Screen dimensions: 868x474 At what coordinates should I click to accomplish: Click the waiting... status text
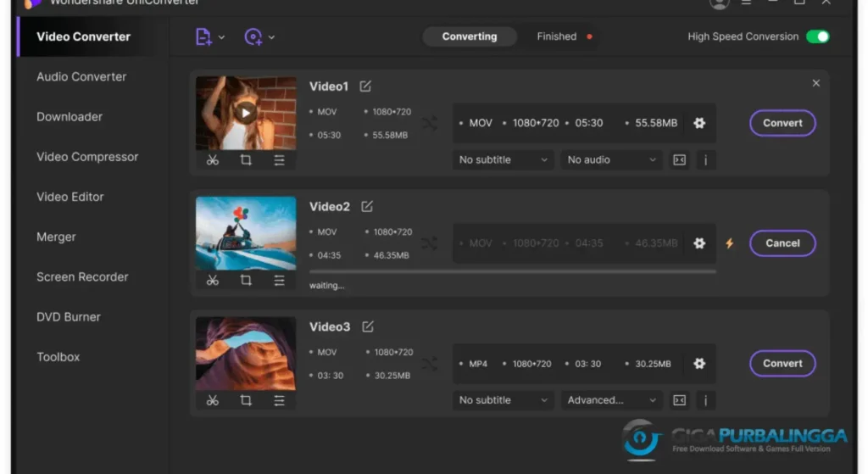click(326, 286)
